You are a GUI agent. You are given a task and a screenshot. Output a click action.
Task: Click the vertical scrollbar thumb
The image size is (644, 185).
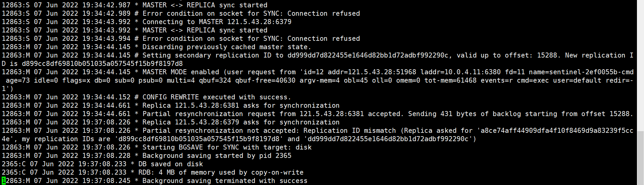pyautogui.click(x=640, y=157)
